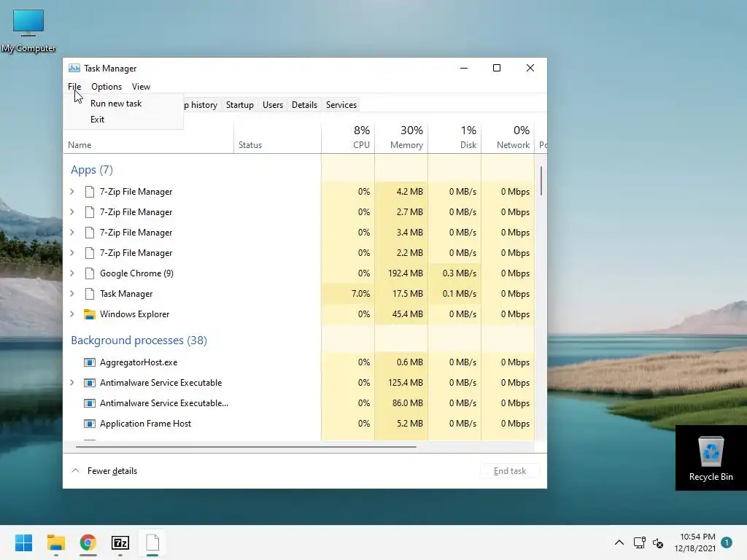
Task: Sort by the Network column header
Action: click(508, 138)
